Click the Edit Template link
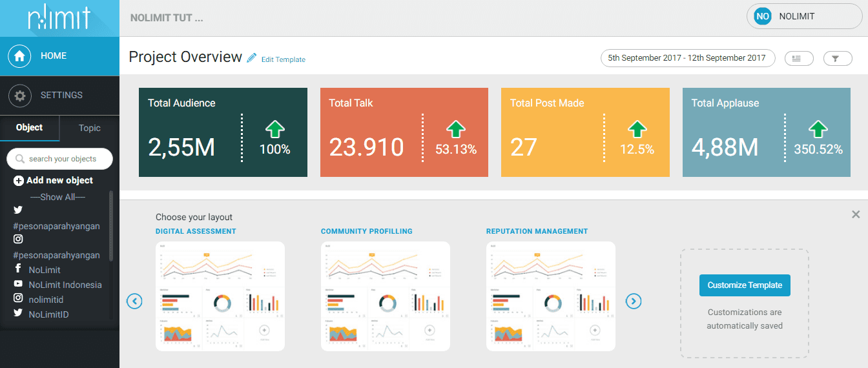This screenshot has width=868, height=368. tap(284, 59)
